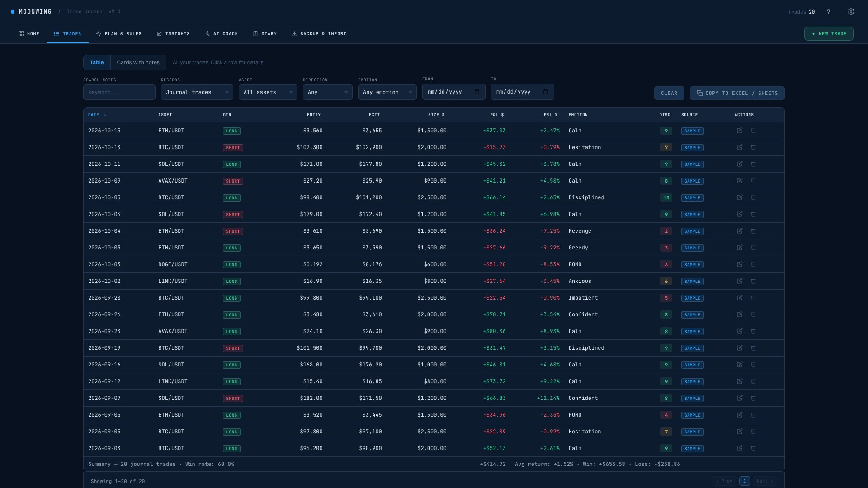Open the AI Coach tab

[222, 34]
